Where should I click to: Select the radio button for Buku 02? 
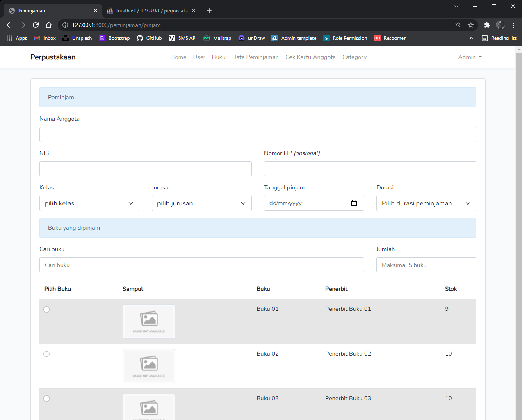point(46,354)
